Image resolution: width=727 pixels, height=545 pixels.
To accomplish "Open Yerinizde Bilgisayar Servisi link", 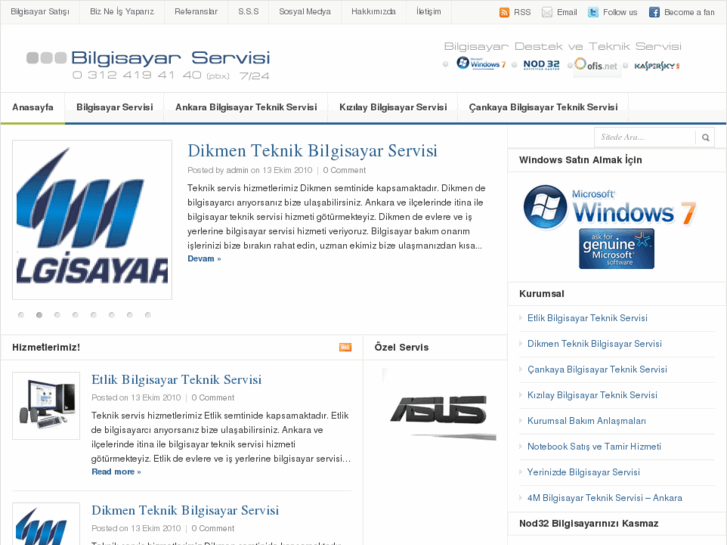I will pyautogui.click(x=583, y=472).
